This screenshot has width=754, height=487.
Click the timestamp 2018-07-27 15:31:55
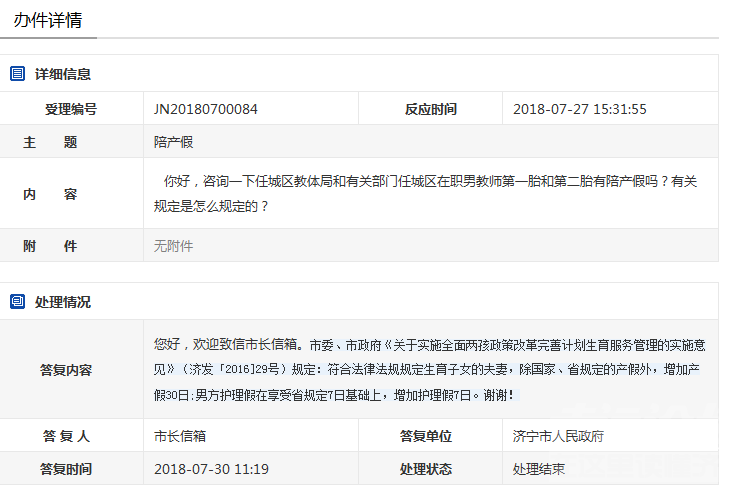(x=579, y=109)
